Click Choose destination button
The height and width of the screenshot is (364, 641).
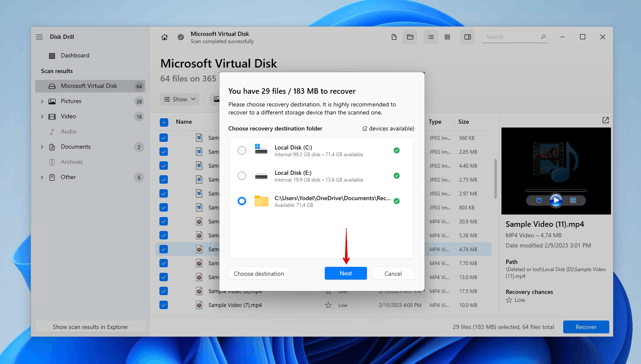click(x=259, y=274)
